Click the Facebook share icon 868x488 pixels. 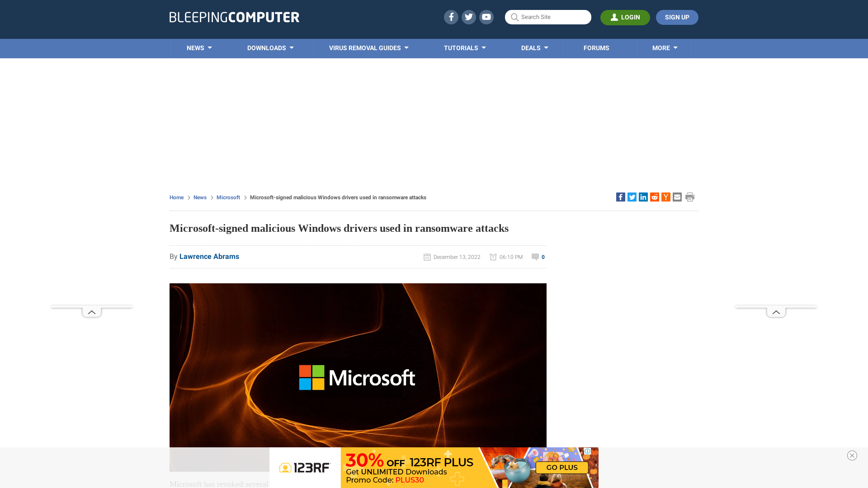point(621,197)
